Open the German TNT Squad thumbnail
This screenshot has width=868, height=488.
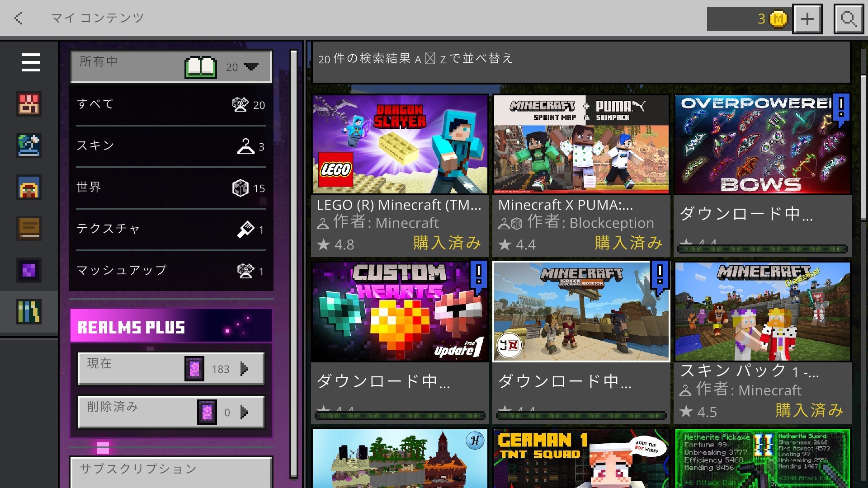pyautogui.click(x=581, y=459)
